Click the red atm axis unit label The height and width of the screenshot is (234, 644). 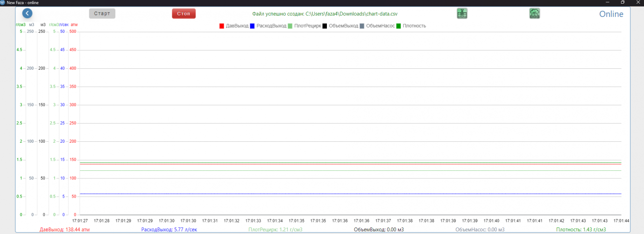pyautogui.click(x=74, y=24)
